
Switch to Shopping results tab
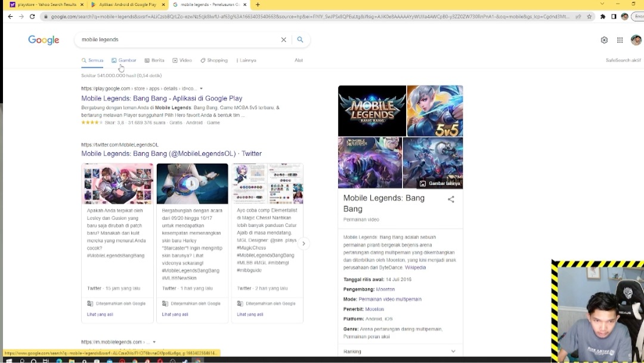214,60
